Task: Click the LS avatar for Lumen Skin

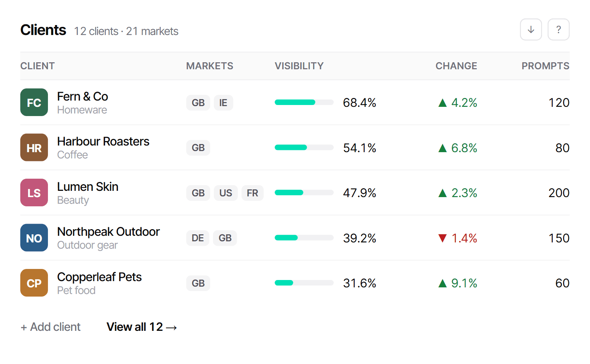Action: (x=34, y=193)
